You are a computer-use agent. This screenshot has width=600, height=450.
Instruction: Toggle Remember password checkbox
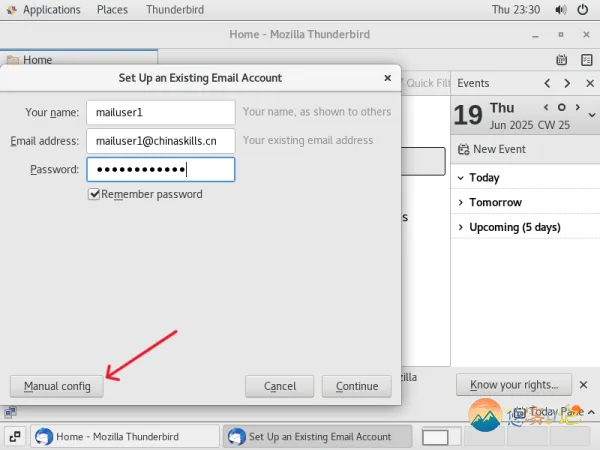point(94,194)
